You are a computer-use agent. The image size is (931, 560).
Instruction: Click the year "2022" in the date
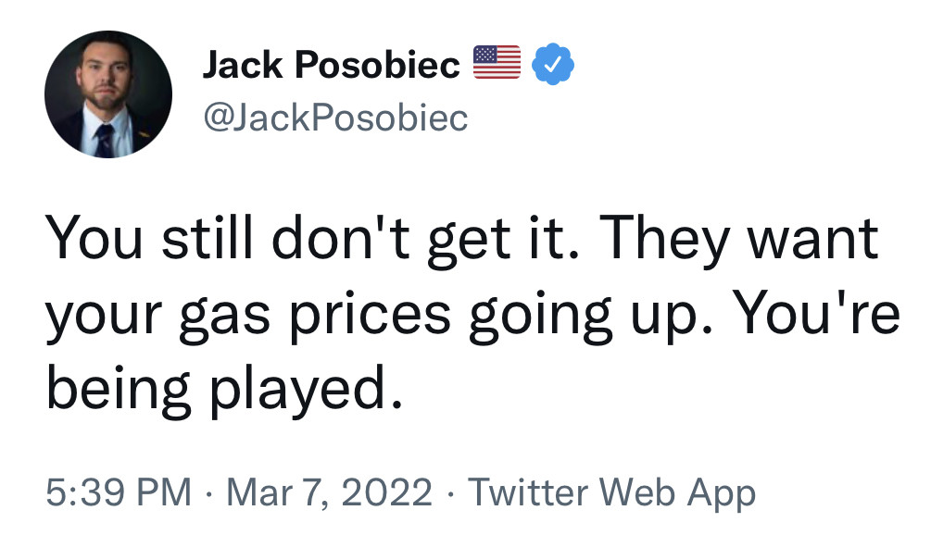[387, 492]
